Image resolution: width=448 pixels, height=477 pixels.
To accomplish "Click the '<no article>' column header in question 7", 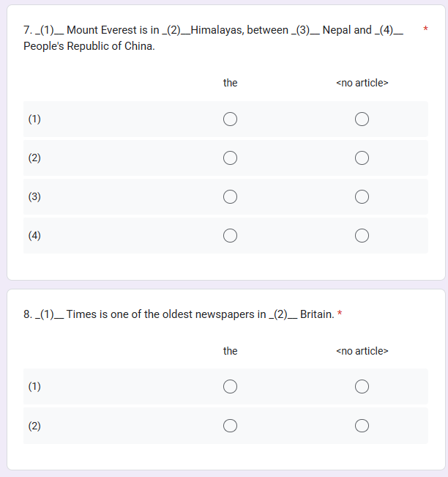I will click(362, 83).
